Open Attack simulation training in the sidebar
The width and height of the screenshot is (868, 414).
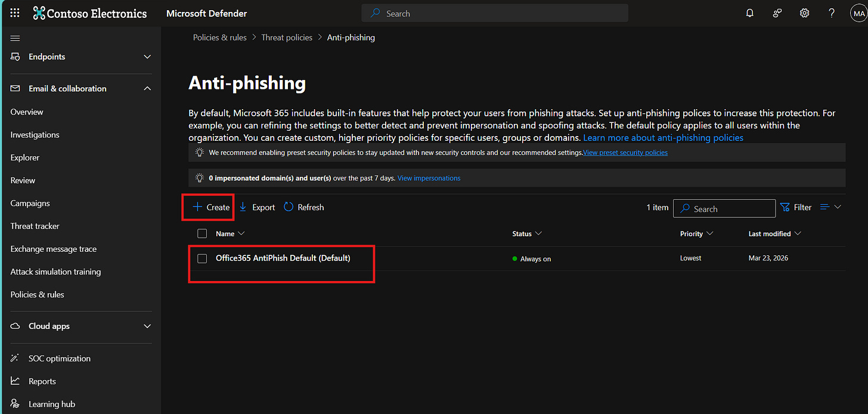(x=55, y=271)
